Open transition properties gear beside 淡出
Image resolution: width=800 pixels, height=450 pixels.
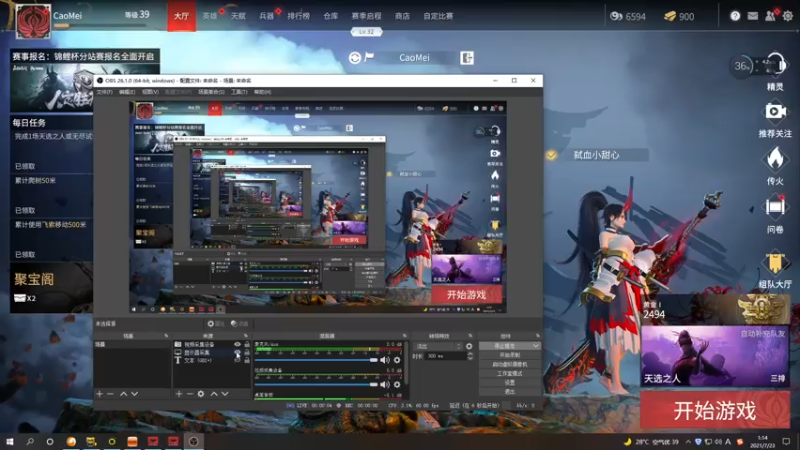pyautogui.click(x=469, y=346)
